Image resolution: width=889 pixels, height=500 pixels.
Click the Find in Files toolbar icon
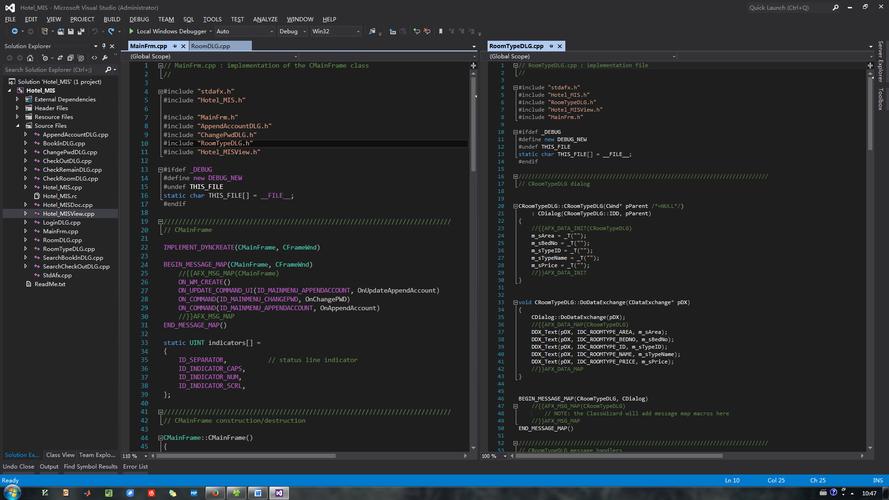372,31
